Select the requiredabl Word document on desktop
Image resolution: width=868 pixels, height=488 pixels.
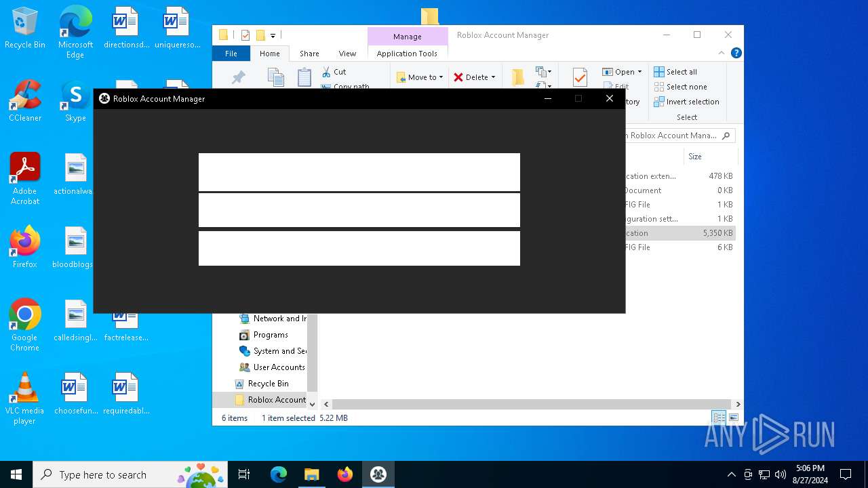pos(125,394)
